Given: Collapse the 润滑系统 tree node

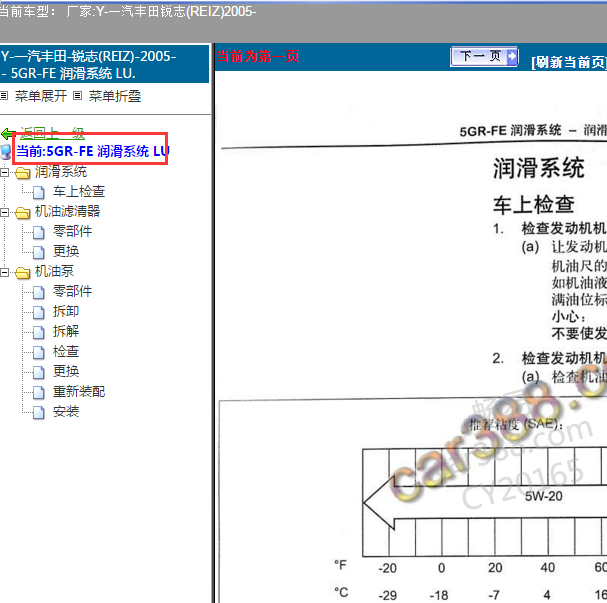Looking at the screenshot, I should [4, 173].
